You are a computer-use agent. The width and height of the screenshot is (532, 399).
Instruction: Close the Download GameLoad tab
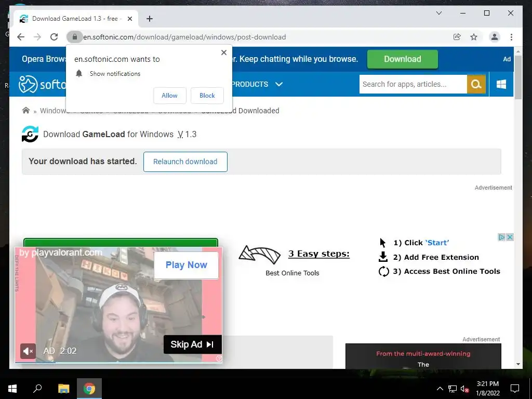pos(129,19)
